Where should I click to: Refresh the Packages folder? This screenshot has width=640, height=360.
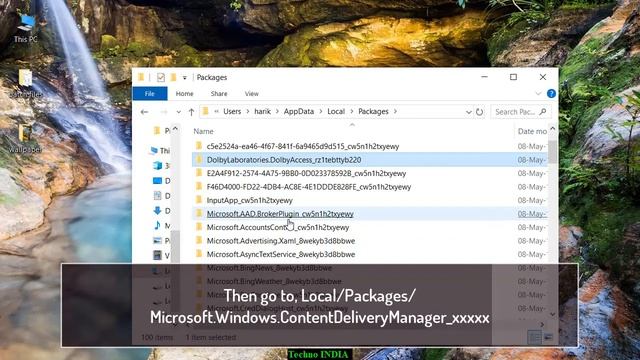(480, 111)
